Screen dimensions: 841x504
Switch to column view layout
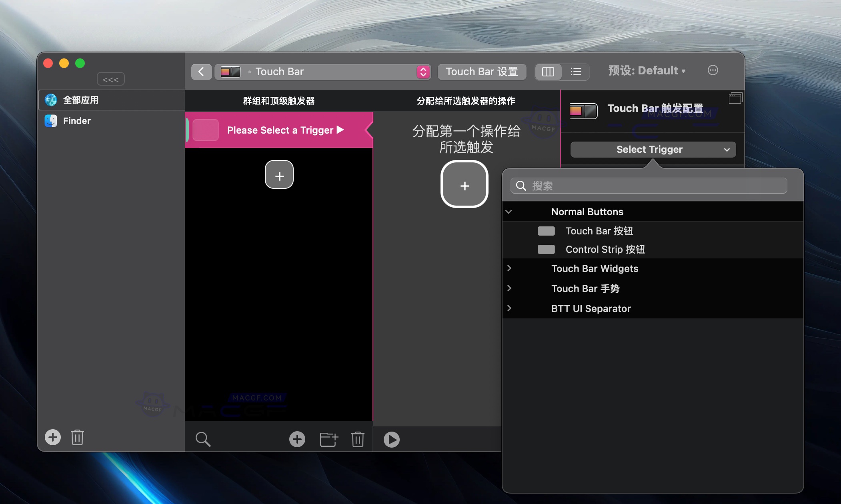548,72
